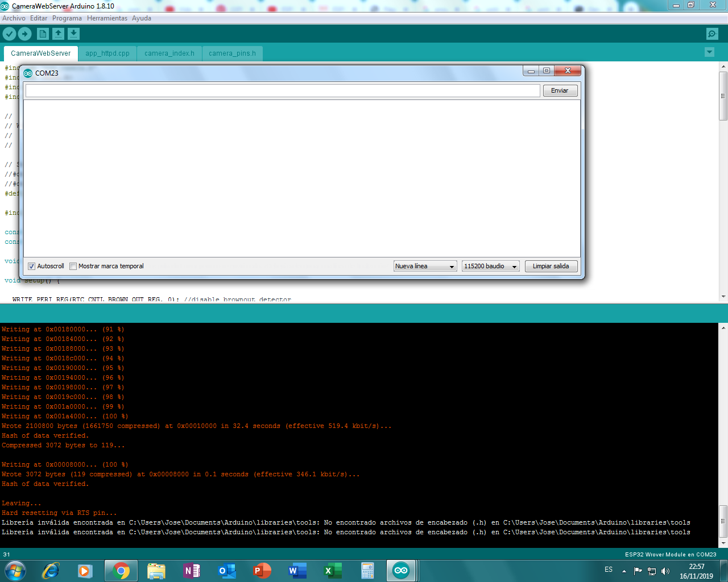This screenshot has height=582, width=728.
Task: Expand the sketch tab options arrow
Action: [x=709, y=52]
